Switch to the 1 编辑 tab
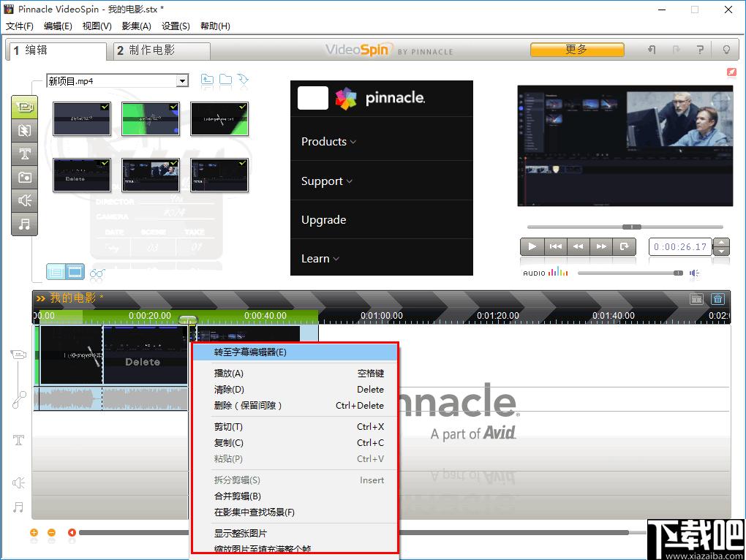 [56, 50]
